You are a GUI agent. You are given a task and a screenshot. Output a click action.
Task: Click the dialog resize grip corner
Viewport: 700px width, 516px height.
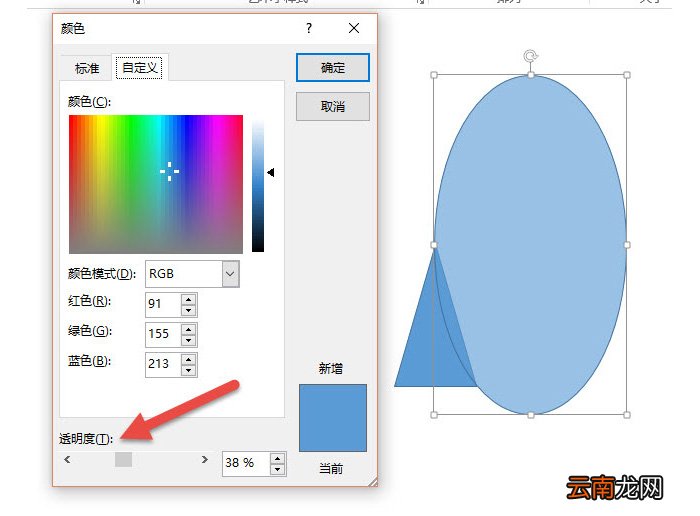pos(373,482)
